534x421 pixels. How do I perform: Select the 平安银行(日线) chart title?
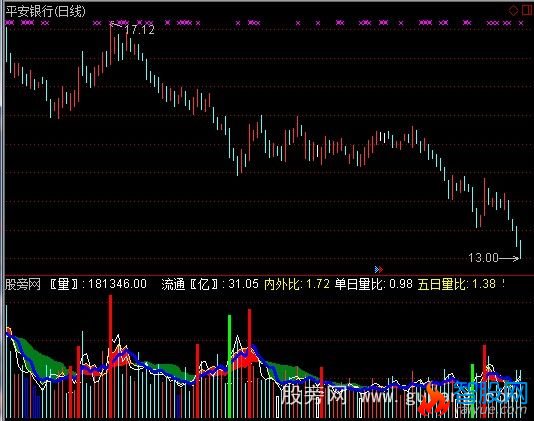tap(45, 12)
